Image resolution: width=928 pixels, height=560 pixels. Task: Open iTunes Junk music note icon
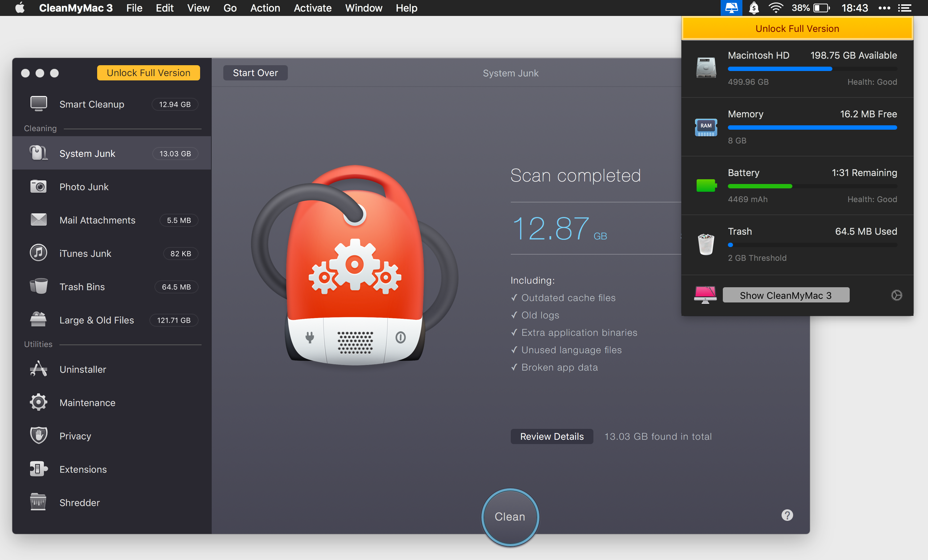(x=38, y=253)
